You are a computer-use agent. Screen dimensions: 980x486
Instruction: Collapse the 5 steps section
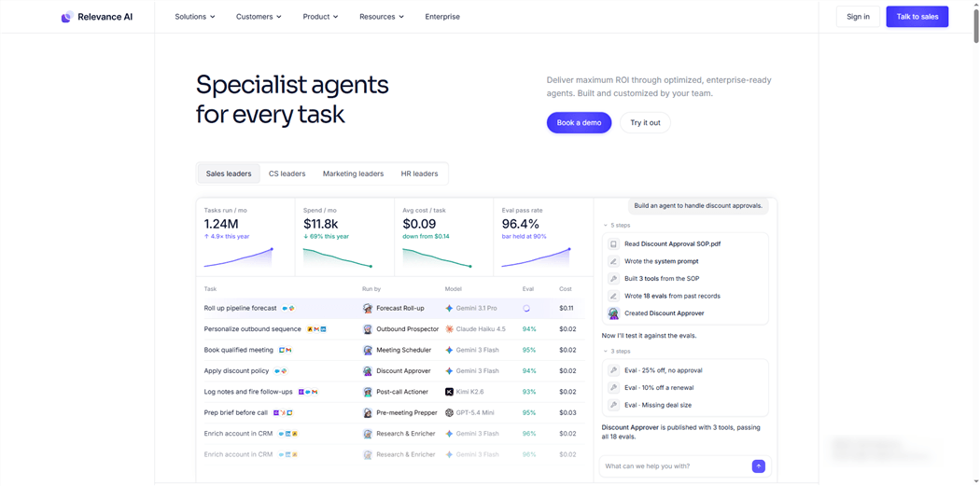pyautogui.click(x=616, y=225)
